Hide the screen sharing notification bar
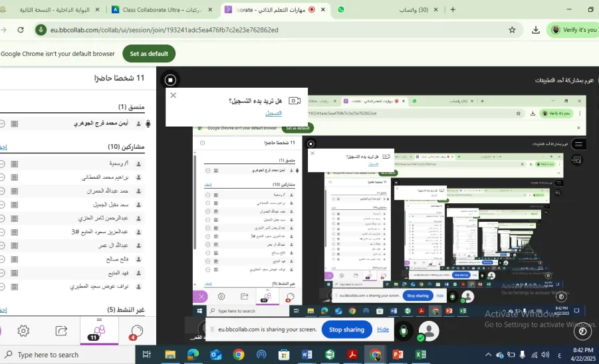Screen dimensions: 599x364 click(x=383, y=329)
